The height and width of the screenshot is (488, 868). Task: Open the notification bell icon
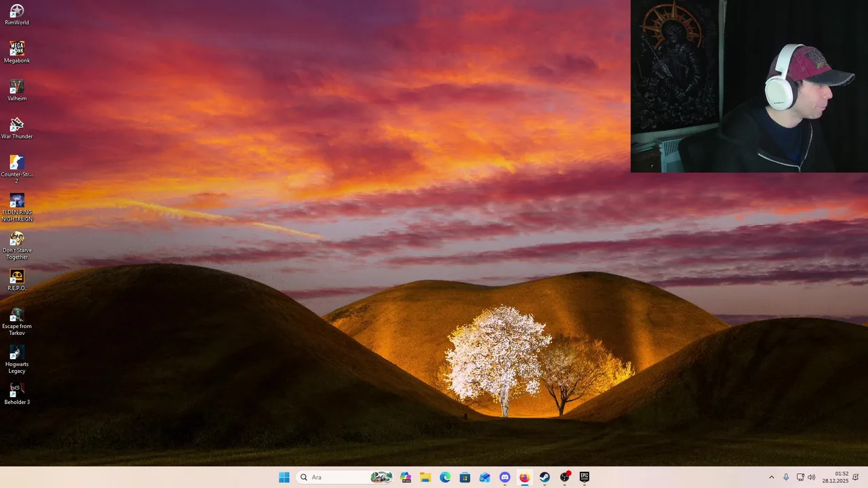click(856, 477)
